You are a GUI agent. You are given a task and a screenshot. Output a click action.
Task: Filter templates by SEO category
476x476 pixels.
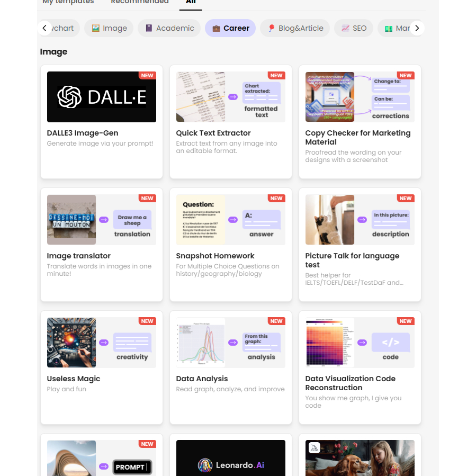[354, 28]
